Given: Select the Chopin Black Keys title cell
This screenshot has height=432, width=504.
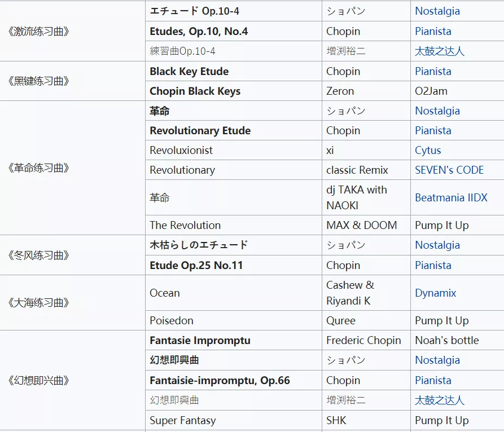Looking at the screenshot, I should (234, 91).
